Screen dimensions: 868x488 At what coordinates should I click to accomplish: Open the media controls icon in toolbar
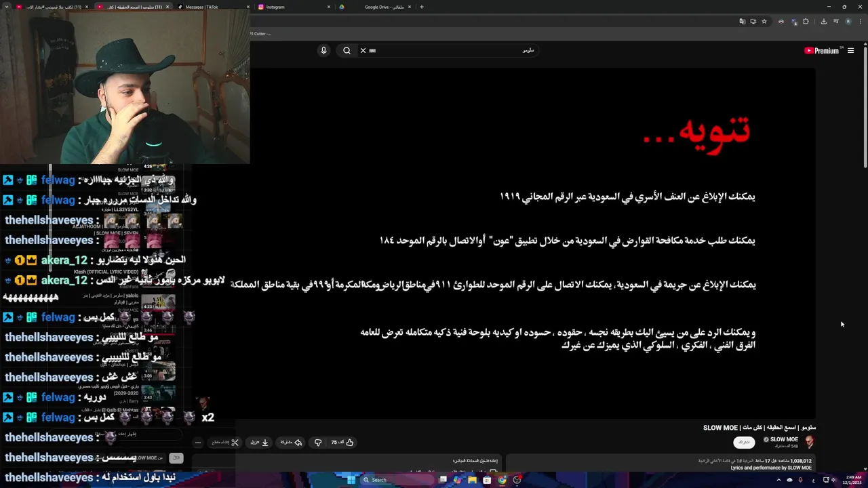[835, 21]
